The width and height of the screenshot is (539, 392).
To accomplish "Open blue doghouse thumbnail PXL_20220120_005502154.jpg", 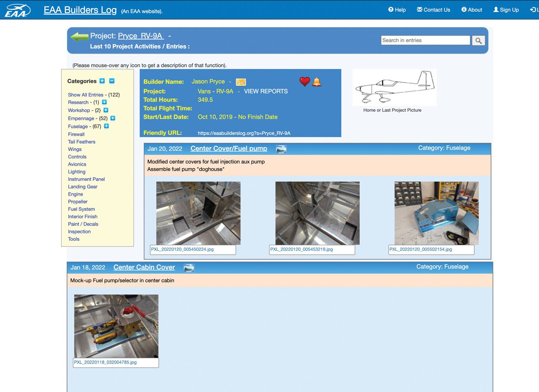I will click(x=437, y=213).
